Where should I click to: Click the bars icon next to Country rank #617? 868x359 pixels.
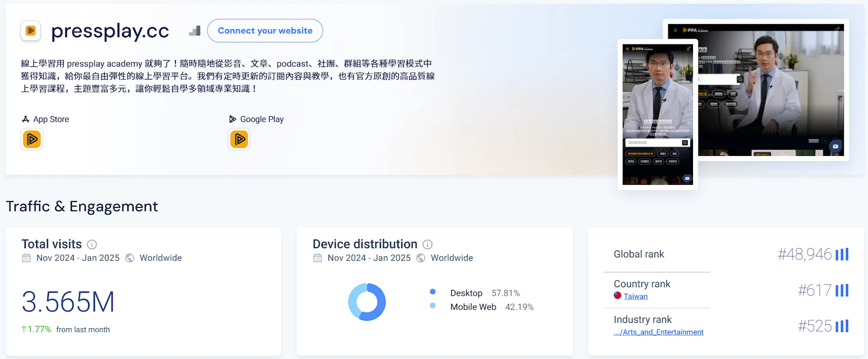[x=842, y=290]
